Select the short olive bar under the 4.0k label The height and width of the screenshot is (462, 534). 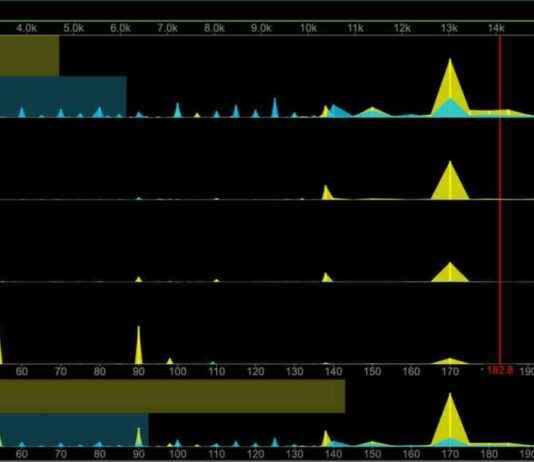coord(29,56)
